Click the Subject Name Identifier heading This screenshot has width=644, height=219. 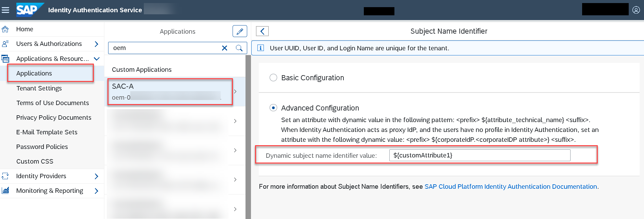pos(449,31)
